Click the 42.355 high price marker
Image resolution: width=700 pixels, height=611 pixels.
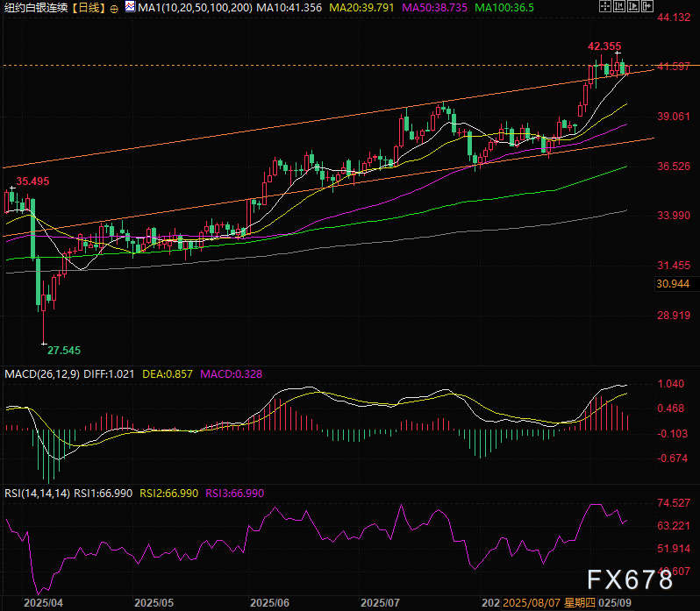604,46
